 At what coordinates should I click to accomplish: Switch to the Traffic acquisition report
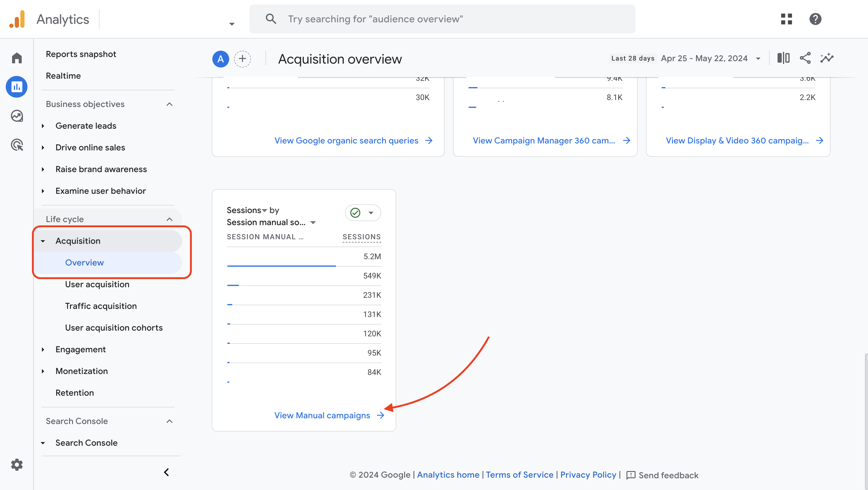[101, 306]
